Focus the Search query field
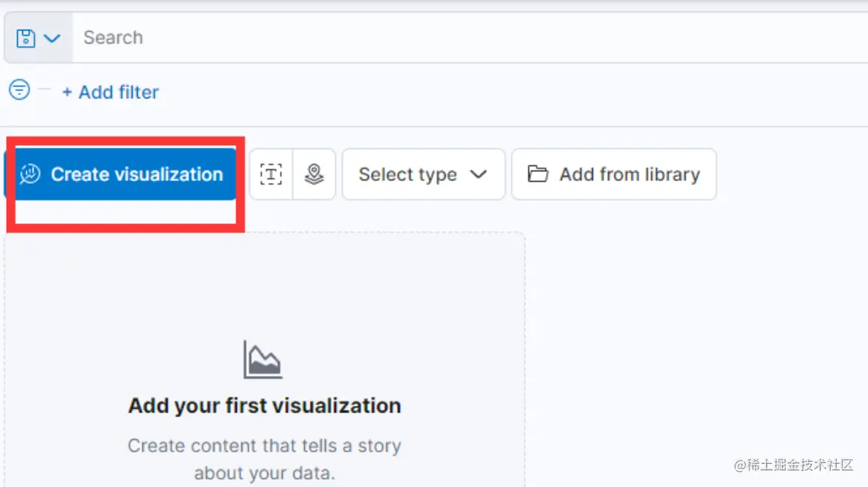Screen dimensions: 868x487 [469, 38]
